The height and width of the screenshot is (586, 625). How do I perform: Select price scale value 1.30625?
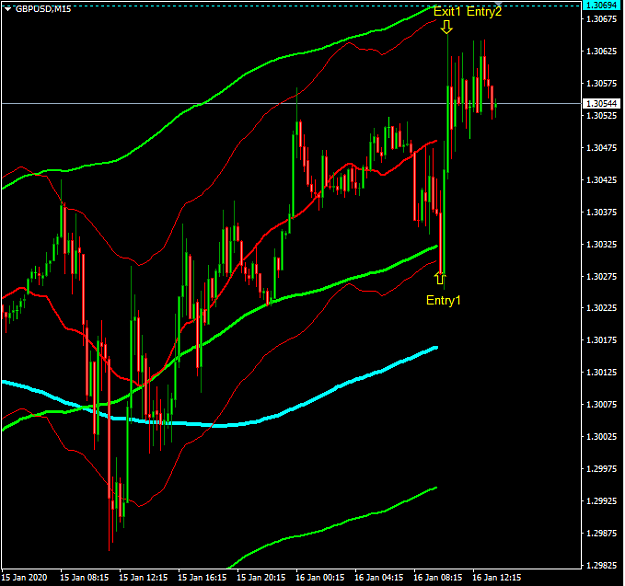click(x=601, y=51)
